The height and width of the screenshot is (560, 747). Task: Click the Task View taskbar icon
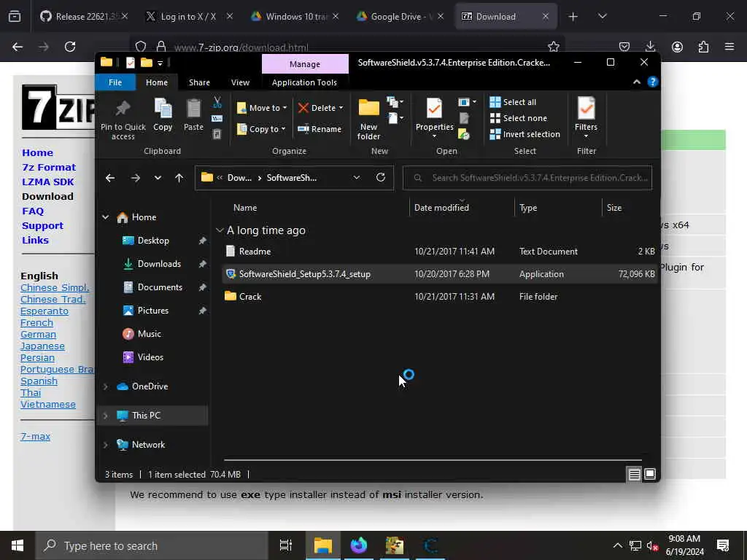(x=286, y=545)
